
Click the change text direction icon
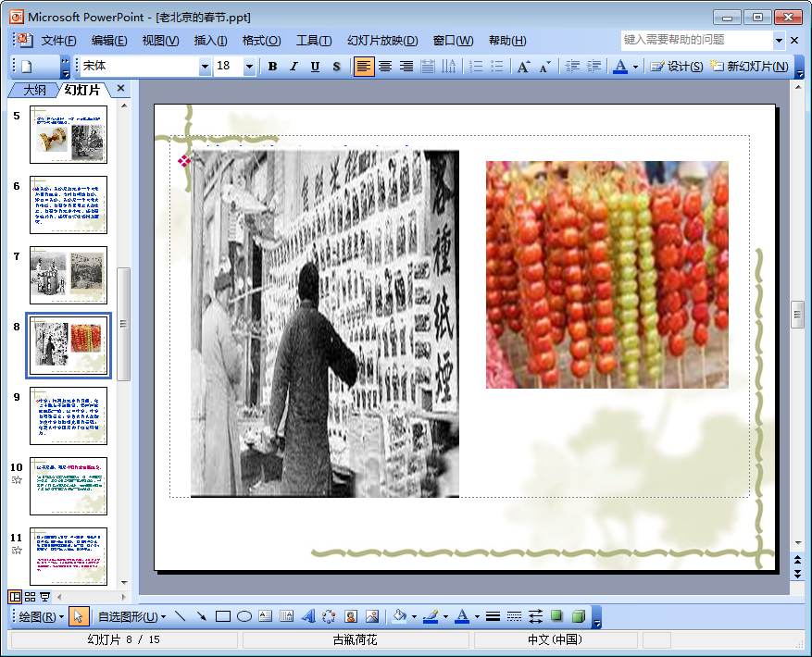(449, 67)
